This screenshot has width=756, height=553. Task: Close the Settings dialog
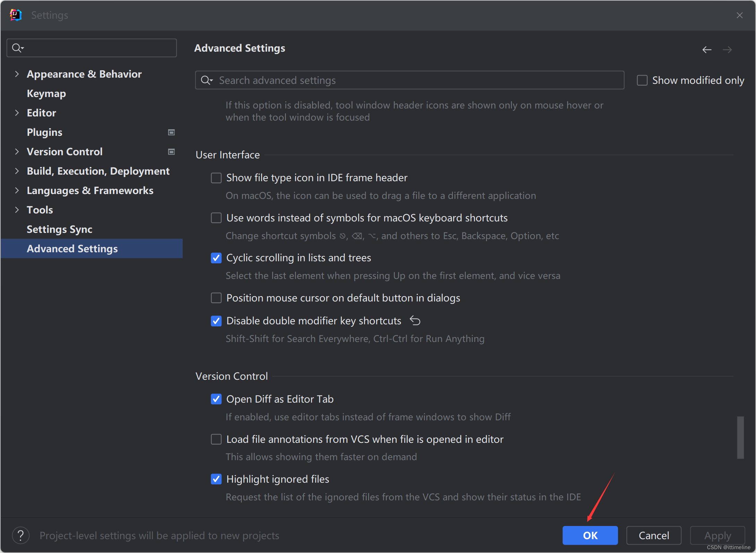[x=739, y=15]
